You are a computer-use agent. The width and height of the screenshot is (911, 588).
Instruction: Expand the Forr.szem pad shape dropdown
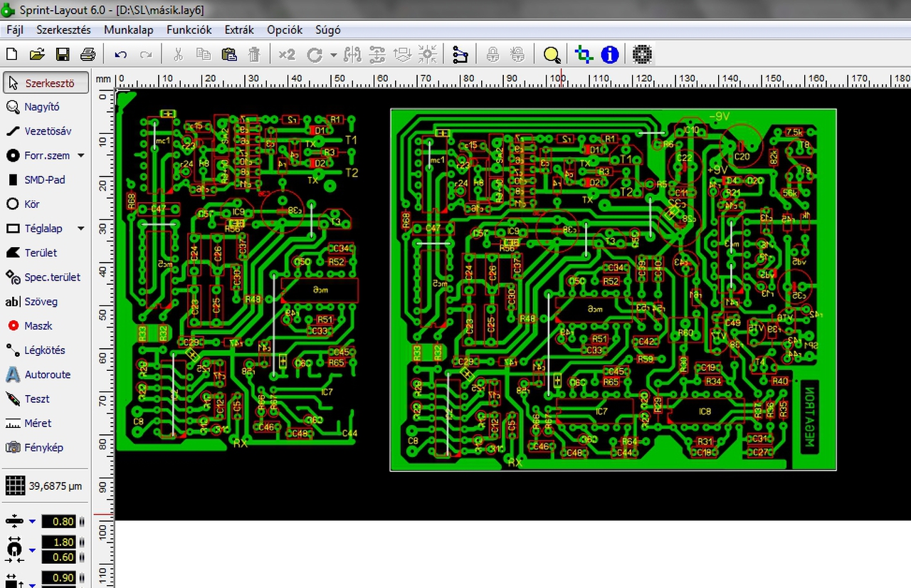pyautogui.click(x=81, y=156)
